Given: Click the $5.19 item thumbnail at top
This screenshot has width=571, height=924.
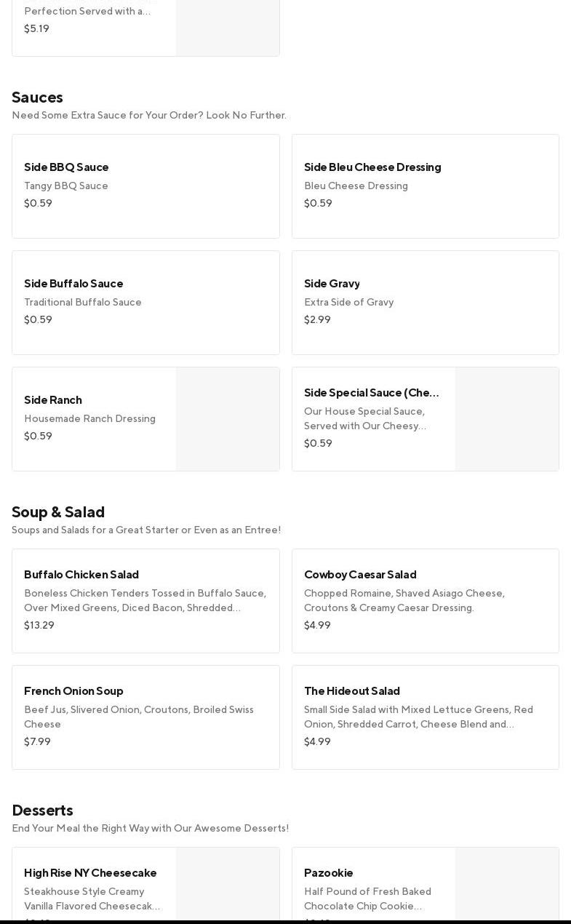Looking at the screenshot, I should [228, 28].
